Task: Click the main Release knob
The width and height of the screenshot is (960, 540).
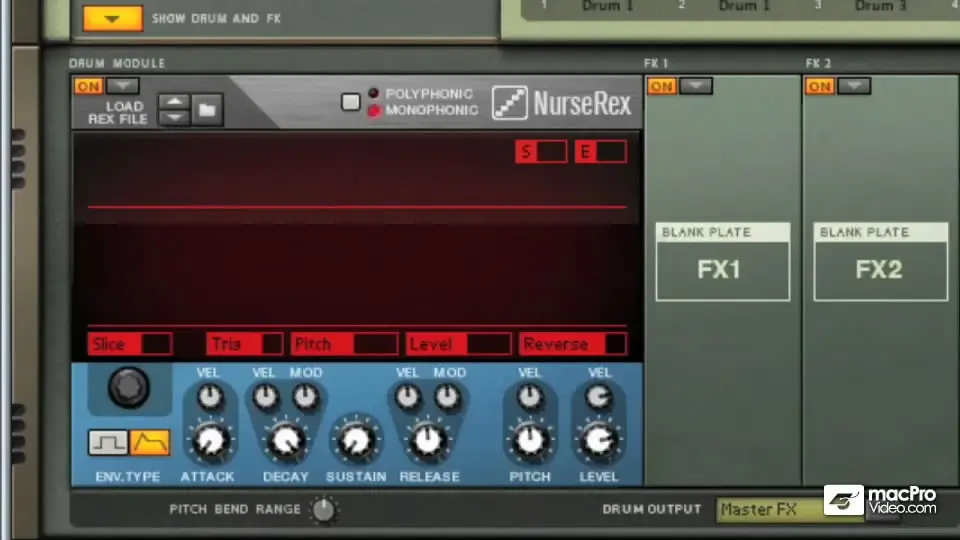Action: tap(427, 440)
